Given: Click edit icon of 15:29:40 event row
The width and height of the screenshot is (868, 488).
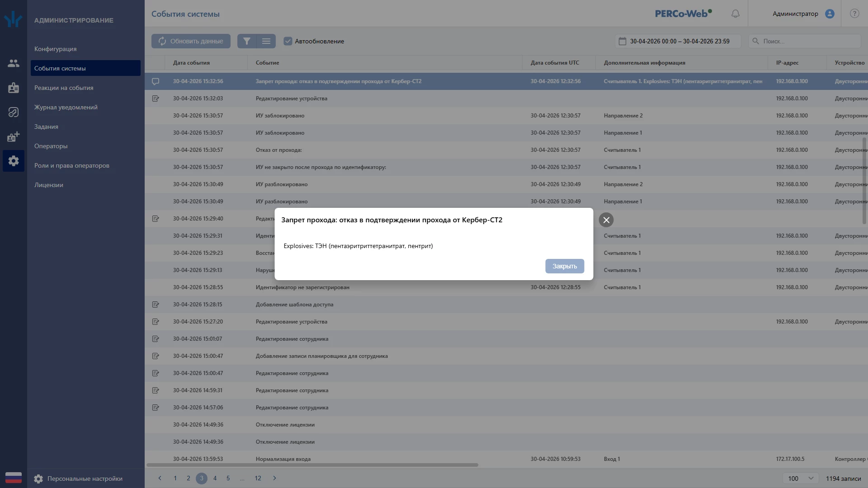Looking at the screenshot, I should click(156, 219).
